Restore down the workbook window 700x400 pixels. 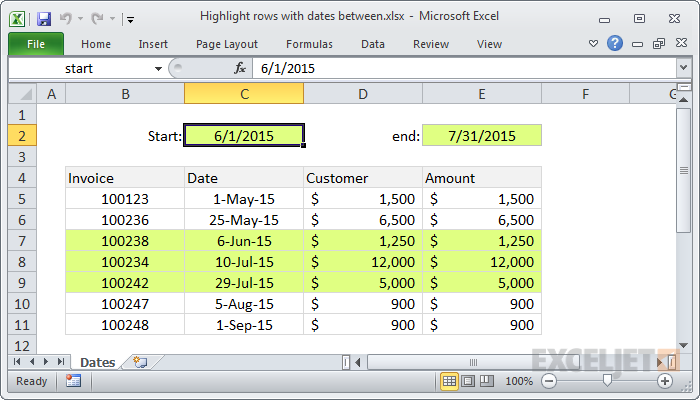(659, 43)
